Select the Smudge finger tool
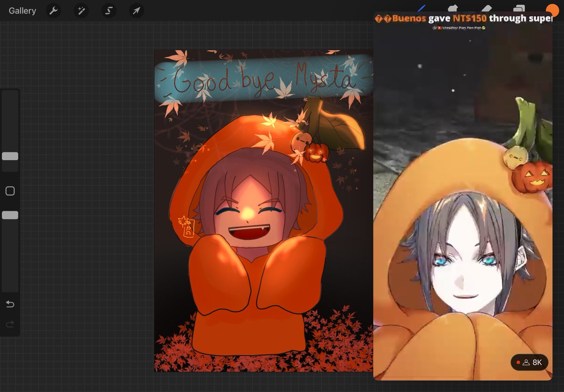This screenshot has height=392, width=564. coord(453,8)
